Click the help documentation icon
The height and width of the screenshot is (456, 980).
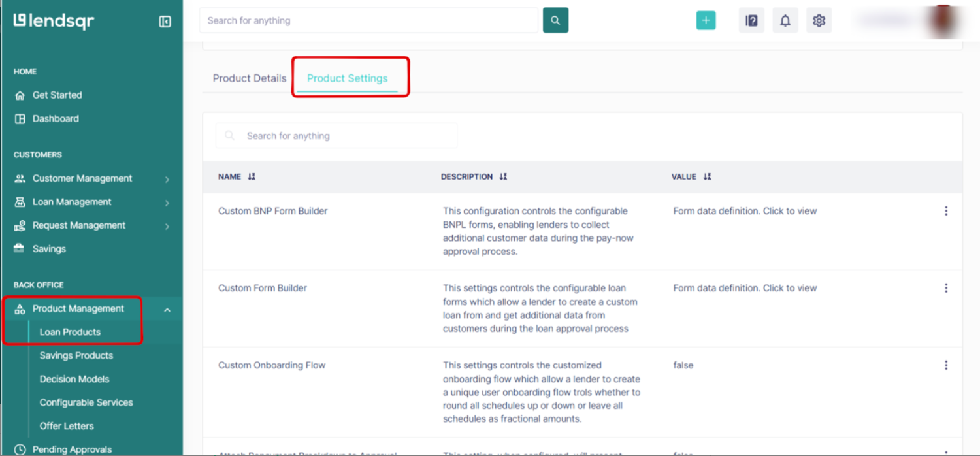coord(751,20)
